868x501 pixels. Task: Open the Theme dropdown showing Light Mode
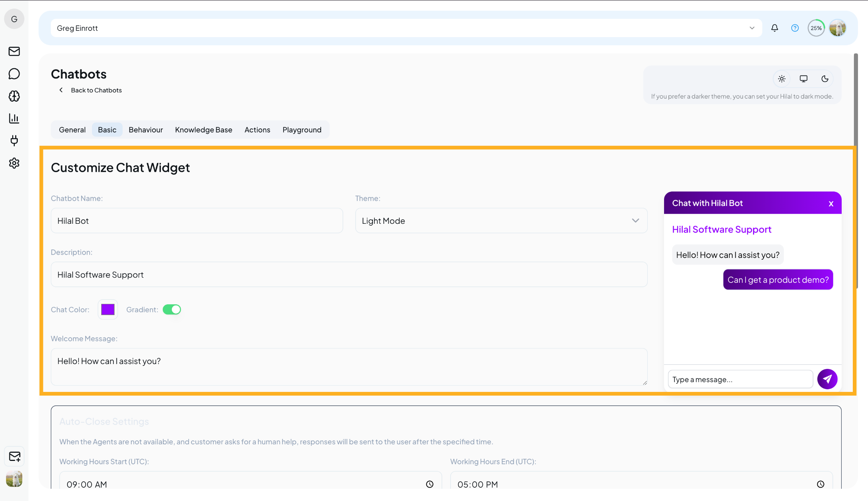click(x=501, y=220)
